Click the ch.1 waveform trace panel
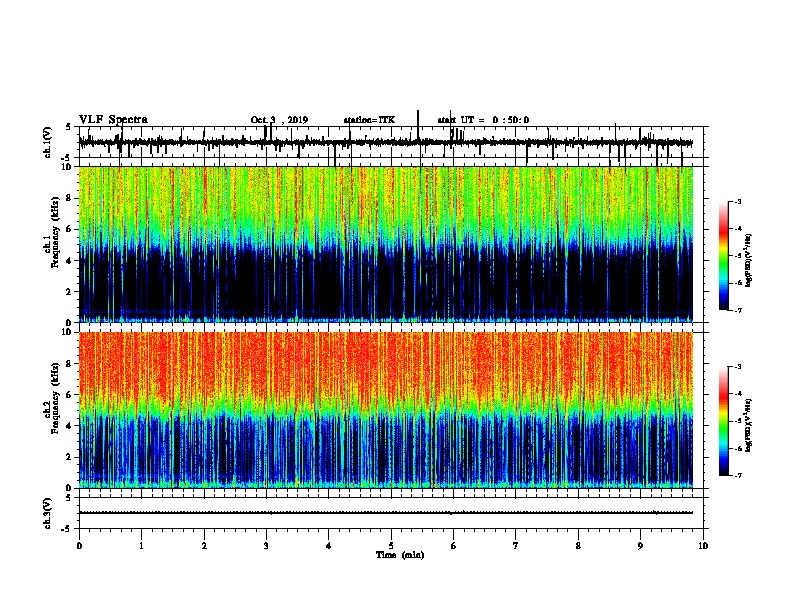Image resolution: width=792 pixels, height=612 pixels. point(390,142)
